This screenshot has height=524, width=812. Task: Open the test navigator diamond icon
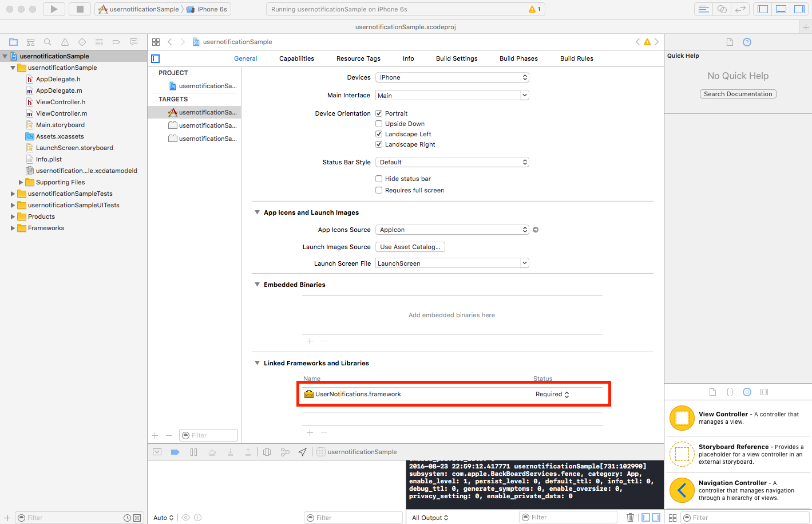coord(82,42)
